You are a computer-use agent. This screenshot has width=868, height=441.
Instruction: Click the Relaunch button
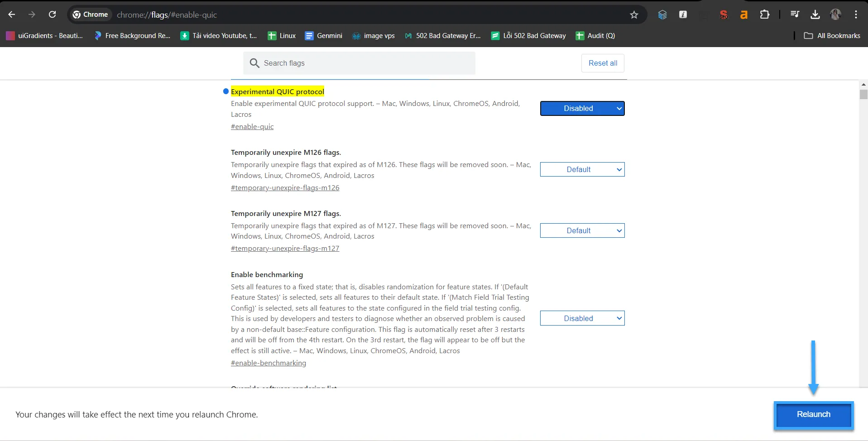(813, 414)
